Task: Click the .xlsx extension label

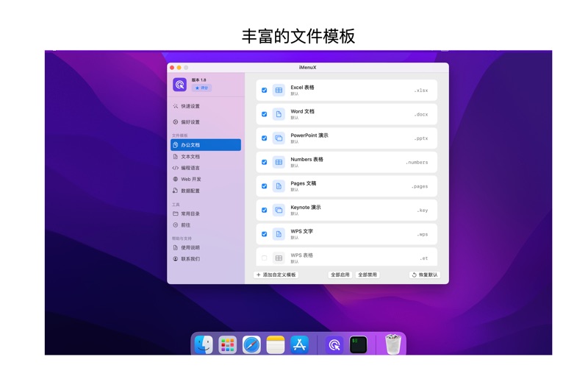Action: pyautogui.click(x=420, y=91)
